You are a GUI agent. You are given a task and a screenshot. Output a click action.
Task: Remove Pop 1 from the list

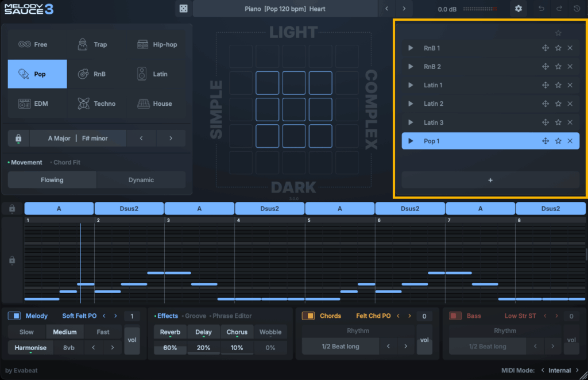pyautogui.click(x=570, y=141)
